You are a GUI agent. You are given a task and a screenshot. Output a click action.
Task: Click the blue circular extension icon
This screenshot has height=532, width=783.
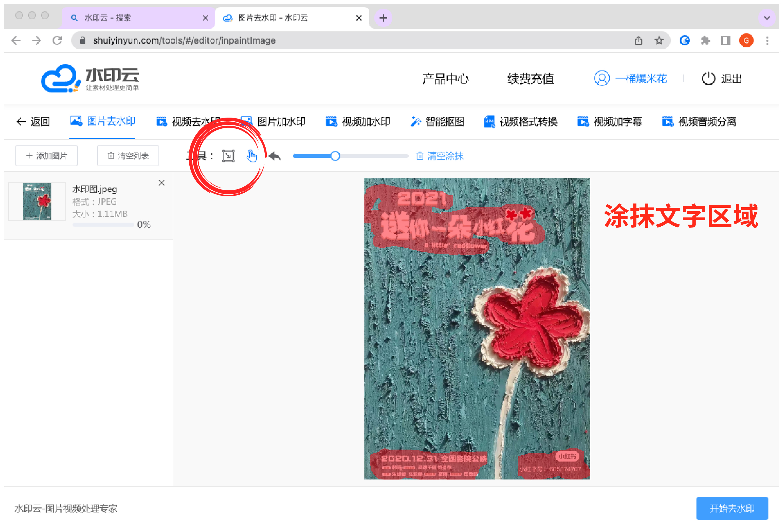(x=684, y=41)
